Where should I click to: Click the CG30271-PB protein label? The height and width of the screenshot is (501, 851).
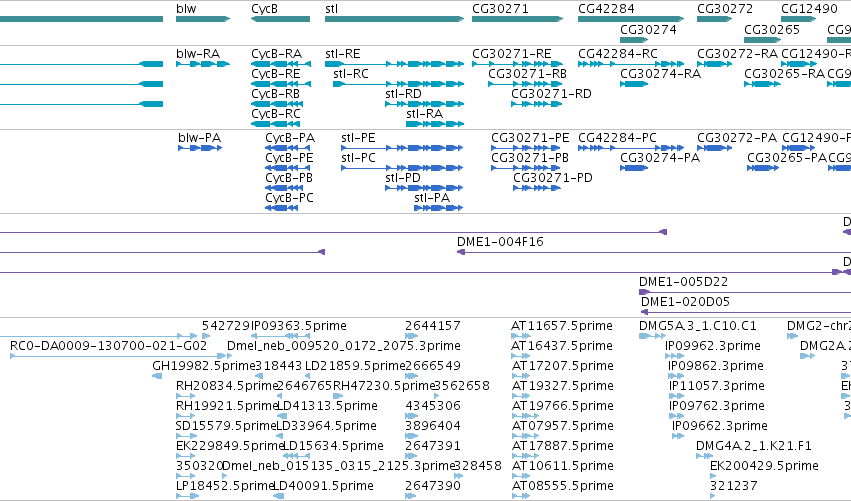tap(530, 158)
